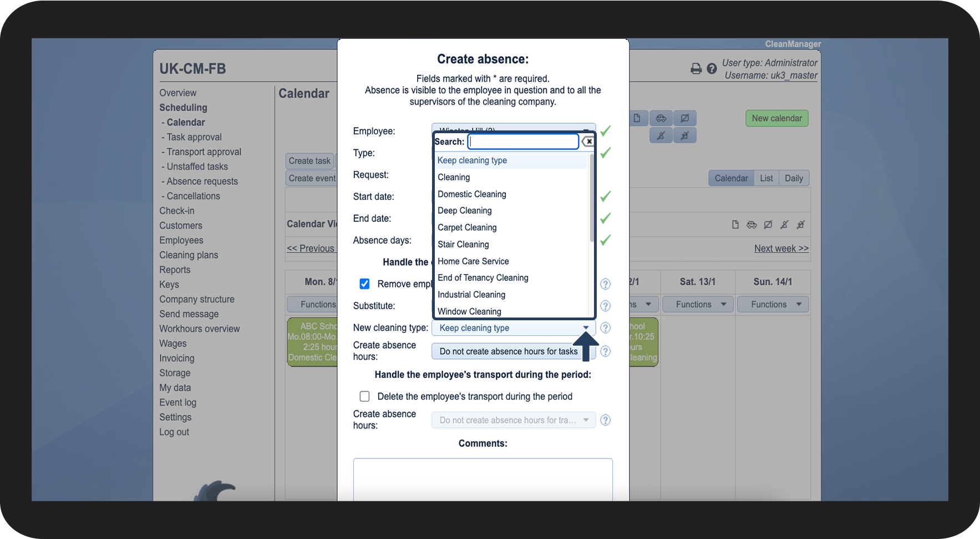Open Transport approval in the sidebar
The width and height of the screenshot is (980, 539).
tap(204, 152)
